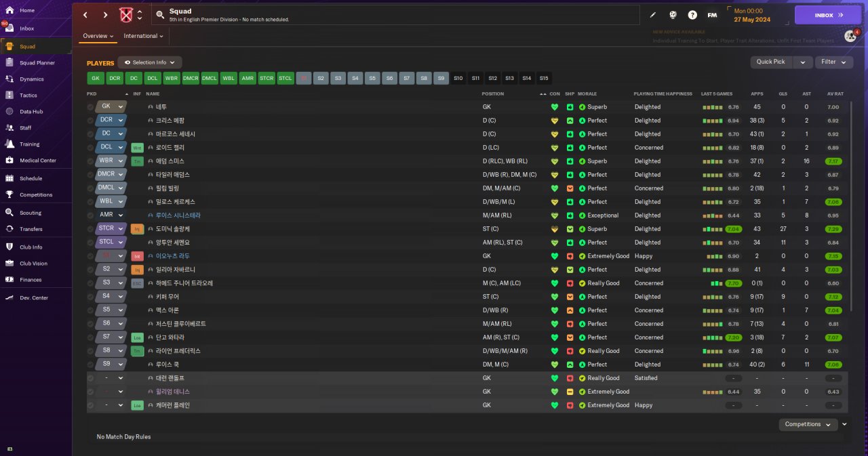This screenshot has width=868, height=456.
Task: Expand the Filter dropdown
Action: [x=834, y=62]
